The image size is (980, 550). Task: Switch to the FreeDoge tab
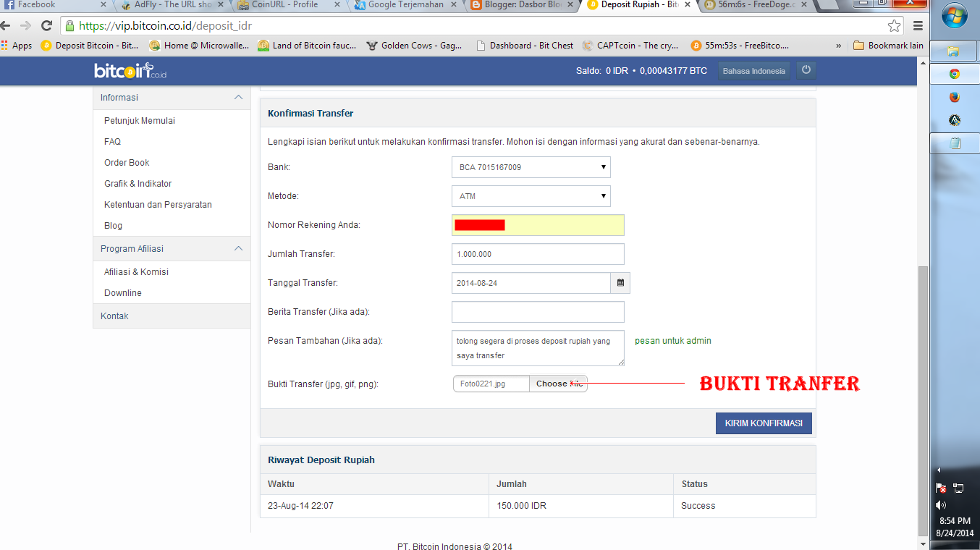pyautogui.click(x=756, y=6)
